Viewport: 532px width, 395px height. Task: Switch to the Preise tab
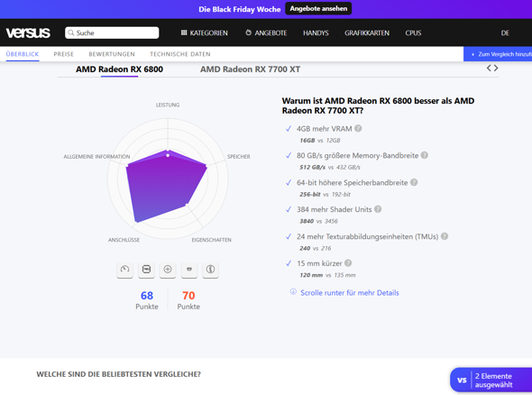[x=63, y=54]
